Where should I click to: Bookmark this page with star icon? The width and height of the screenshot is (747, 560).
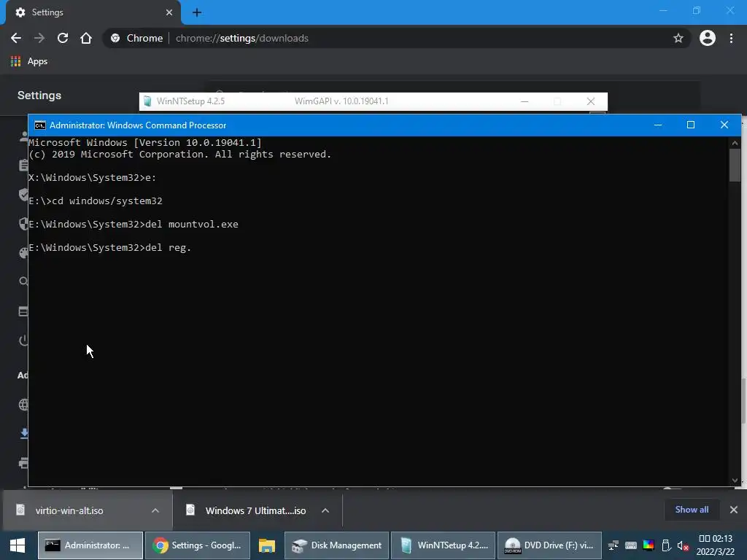678,38
